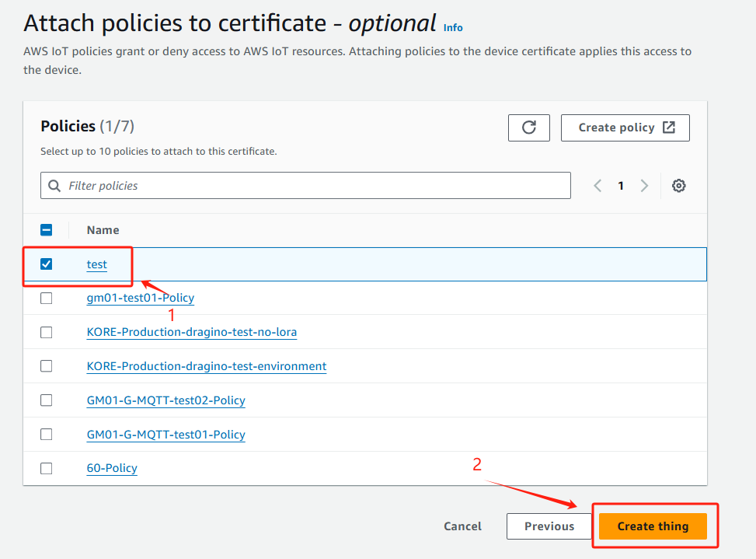Go to previous page of policies
The width and height of the screenshot is (756, 559).
[597, 186]
